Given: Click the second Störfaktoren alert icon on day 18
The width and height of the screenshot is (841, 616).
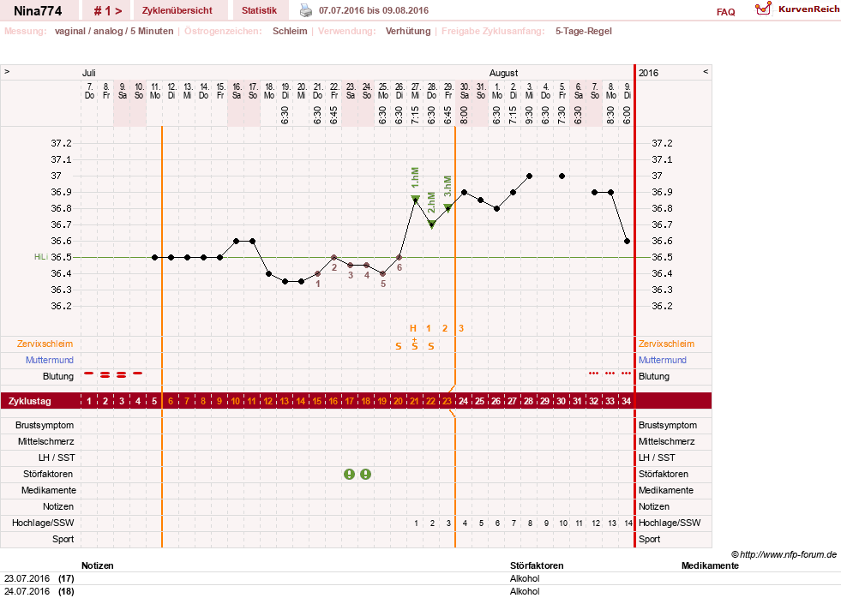Looking at the screenshot, I should 365,474.
